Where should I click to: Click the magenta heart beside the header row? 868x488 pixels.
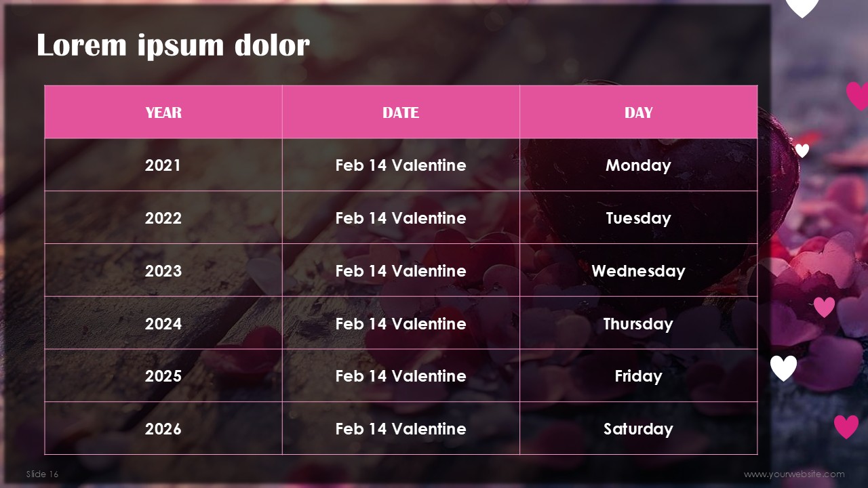858,96
